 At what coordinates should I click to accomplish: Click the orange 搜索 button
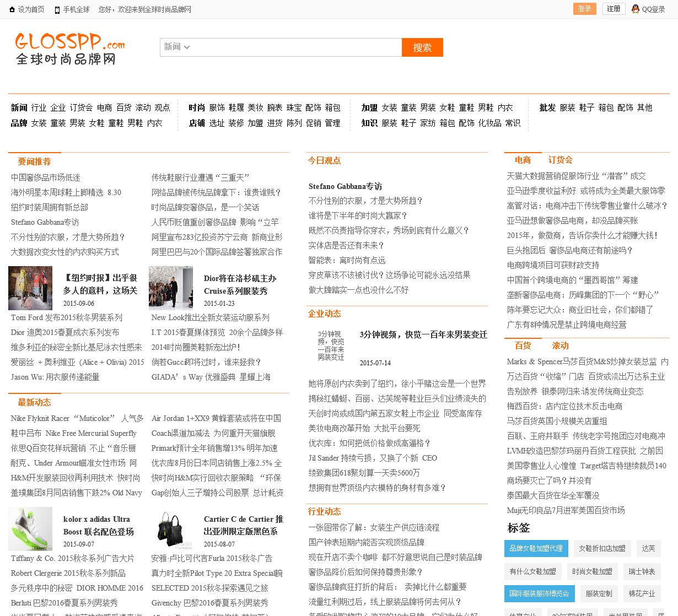click(x=422, y=47)
